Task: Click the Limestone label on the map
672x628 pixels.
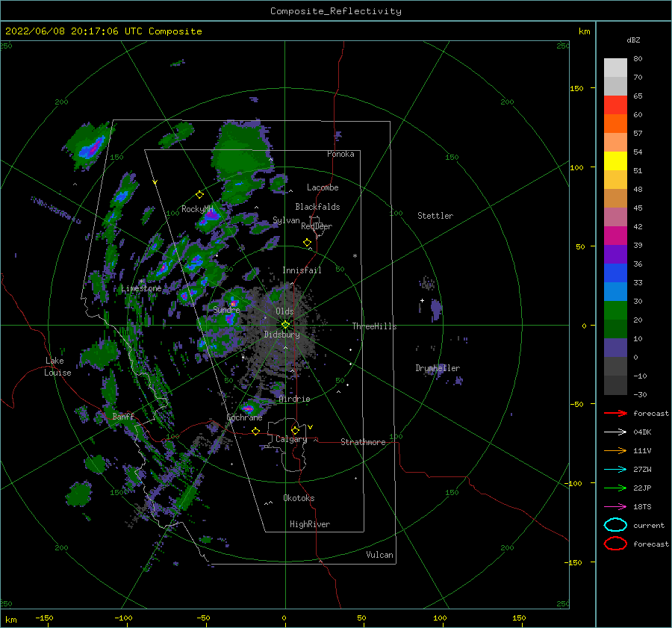Action: (x=141, y=288)
